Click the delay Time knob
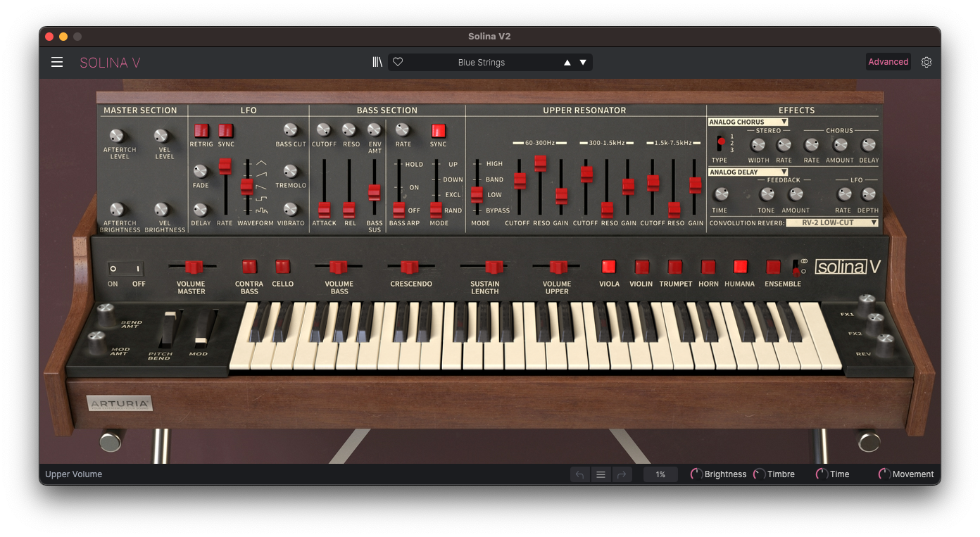Image resolution: width=980 pixels, height=537 pixels. 720,194
